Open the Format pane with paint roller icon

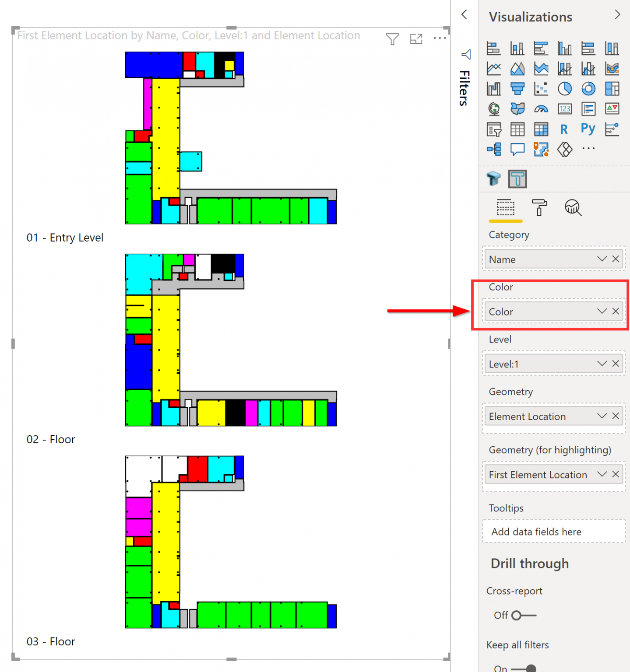[540, 208]
